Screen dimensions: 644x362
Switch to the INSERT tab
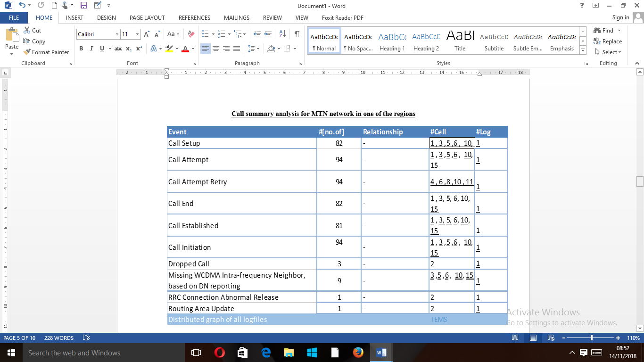(x=74, y=17)
